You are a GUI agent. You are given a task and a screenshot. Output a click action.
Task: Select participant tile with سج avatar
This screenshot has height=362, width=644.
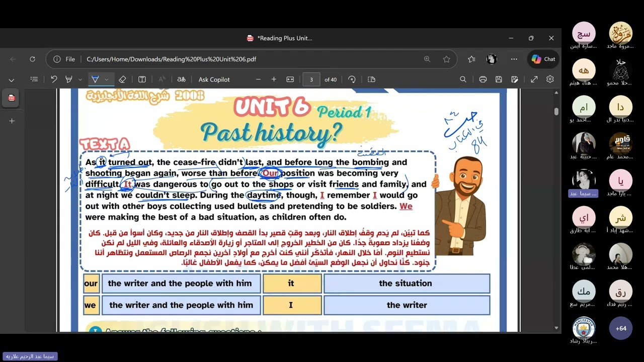[584, 36]
